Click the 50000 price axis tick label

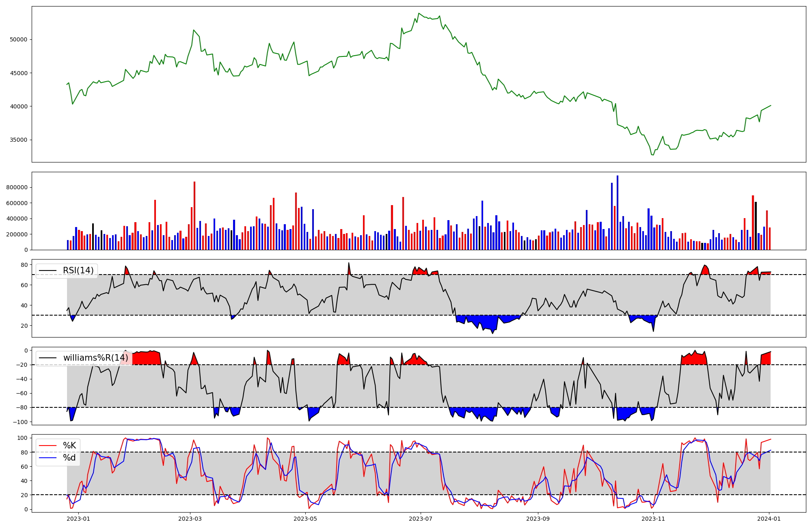18,39
